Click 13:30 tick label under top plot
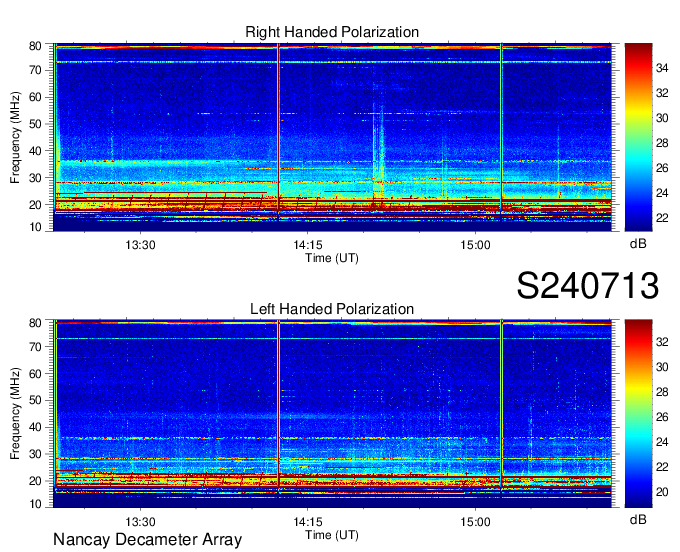The height and width of the screenshot is (552, 680). pyautogui.click(x=140, y=245)
